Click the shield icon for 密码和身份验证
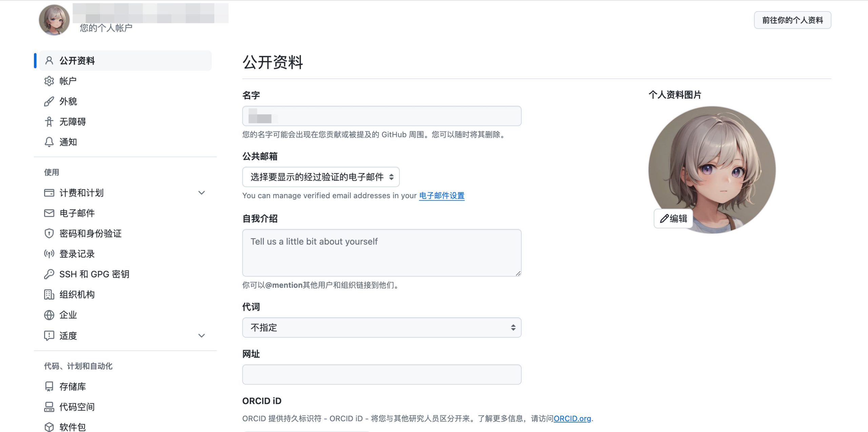868x432 pixels. (49, 233)
